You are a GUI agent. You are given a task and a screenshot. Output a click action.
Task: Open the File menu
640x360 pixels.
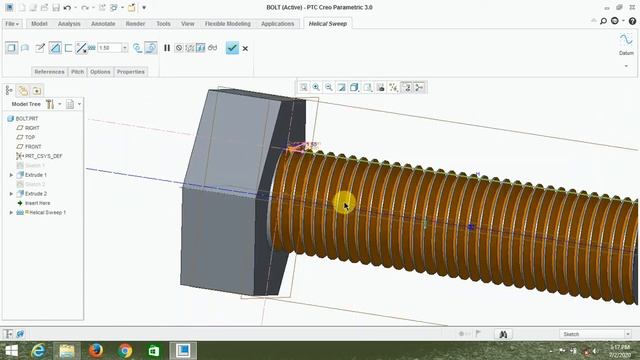12,24
